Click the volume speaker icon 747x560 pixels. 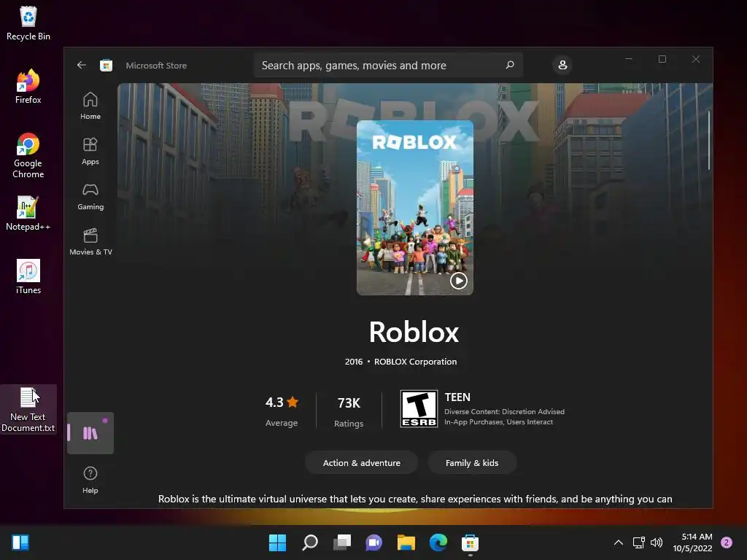(x=657, y=542)
